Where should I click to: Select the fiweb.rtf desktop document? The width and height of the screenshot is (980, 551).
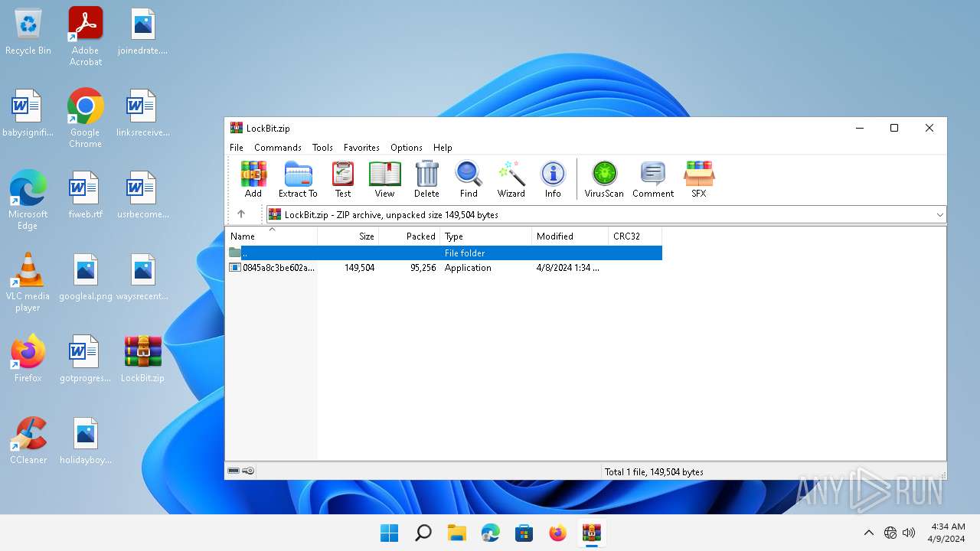(86, 195)
